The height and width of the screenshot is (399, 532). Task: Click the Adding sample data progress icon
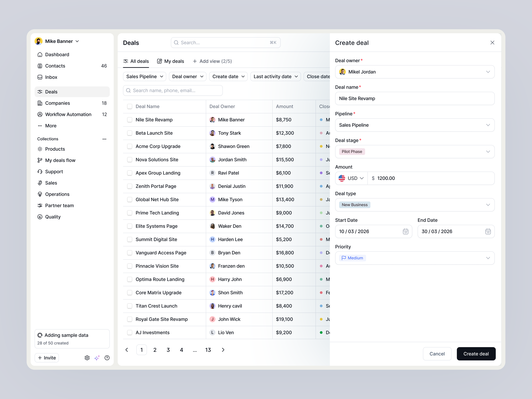40,335
